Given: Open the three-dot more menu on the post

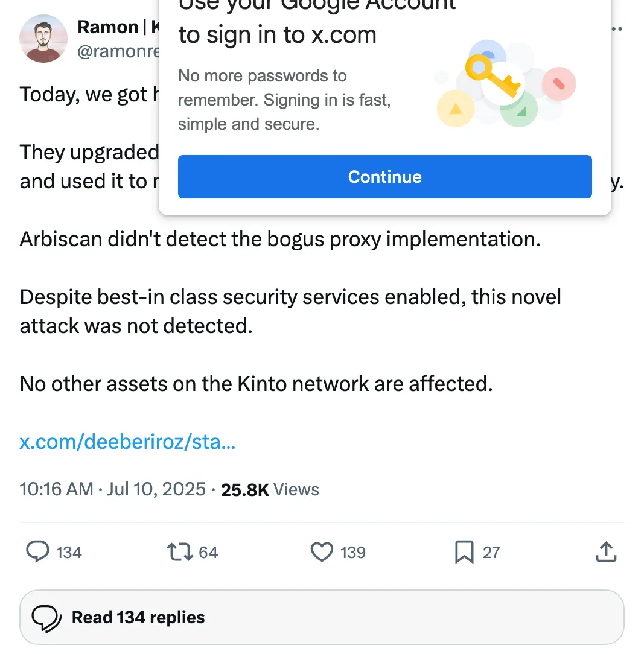Looking at the screenshot, I should 617,28.
